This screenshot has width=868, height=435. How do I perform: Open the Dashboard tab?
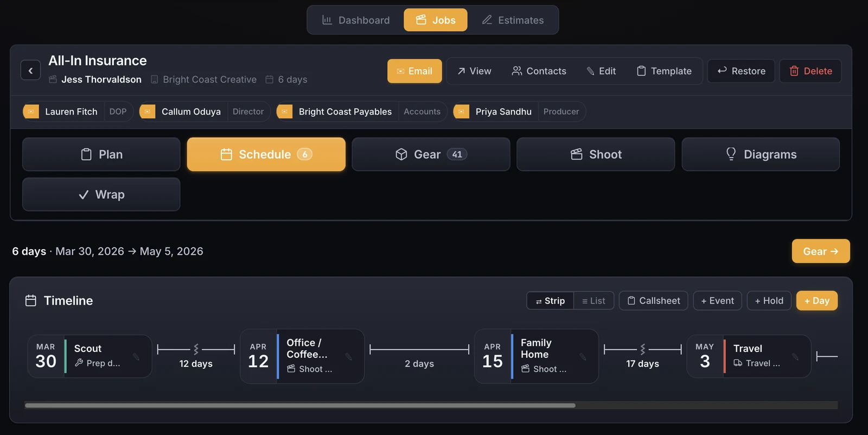coord(356,20)
